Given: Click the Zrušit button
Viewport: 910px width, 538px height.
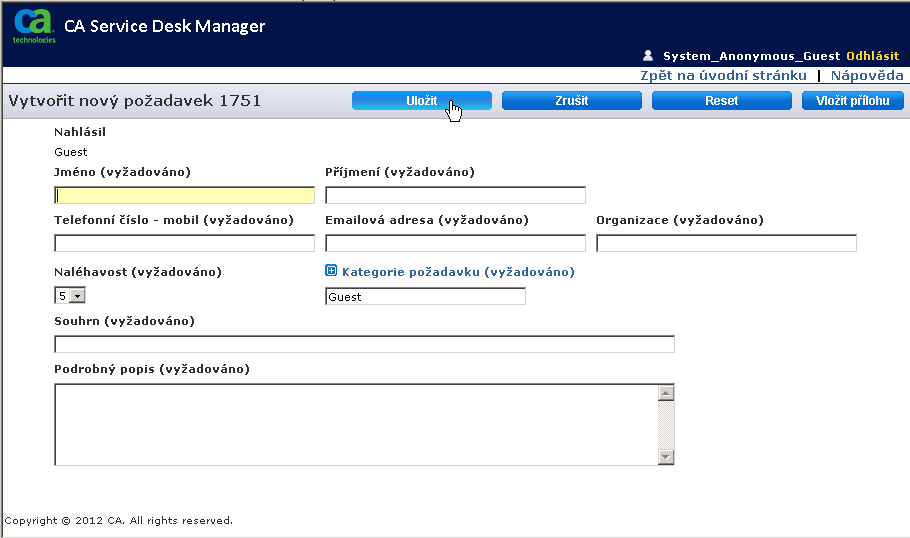Looking at the screenshot, I should coord(572,100).
